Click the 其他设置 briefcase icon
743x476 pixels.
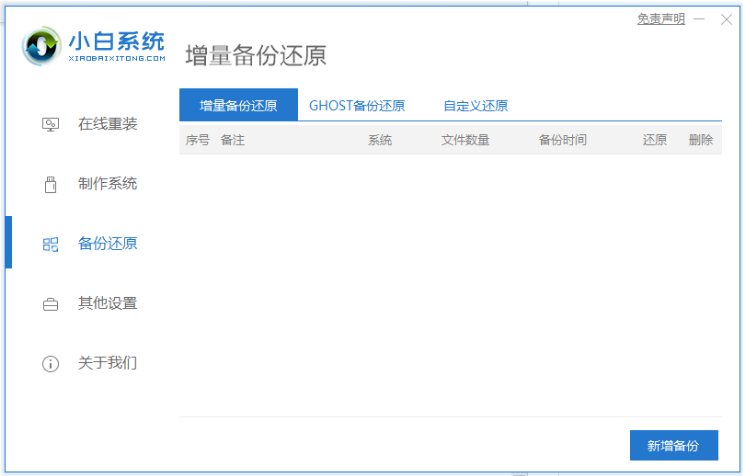50,304
